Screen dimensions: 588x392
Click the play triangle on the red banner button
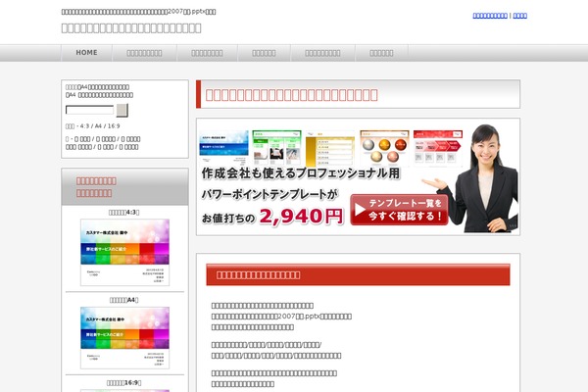[360, 210]
